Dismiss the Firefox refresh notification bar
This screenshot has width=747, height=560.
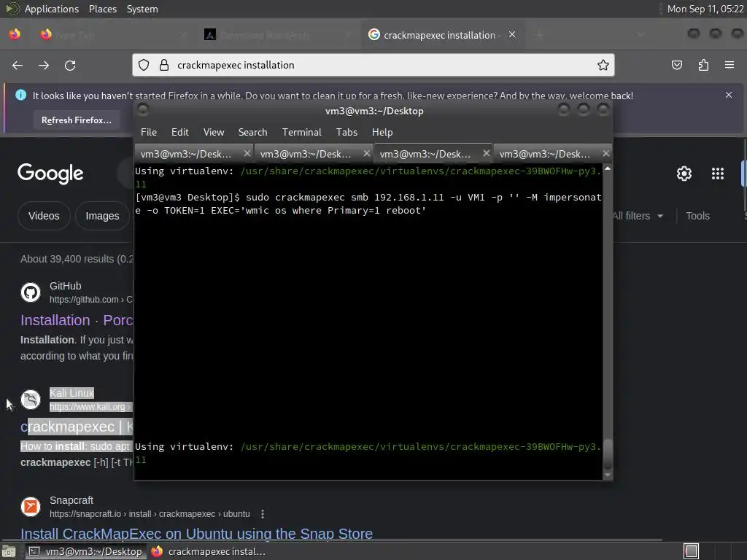click(x=729, y=95)
